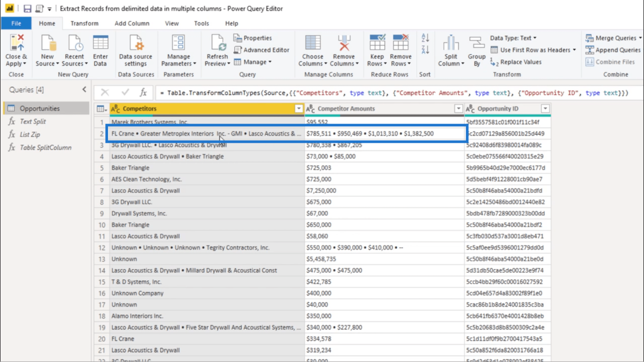The image size is (644, 362).
Task: Click the 'Unknown Company' cell
Action: tap(207, 293)
